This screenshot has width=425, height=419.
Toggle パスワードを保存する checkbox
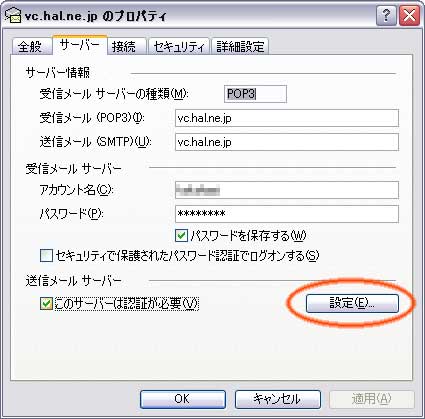tap(181, 236)
